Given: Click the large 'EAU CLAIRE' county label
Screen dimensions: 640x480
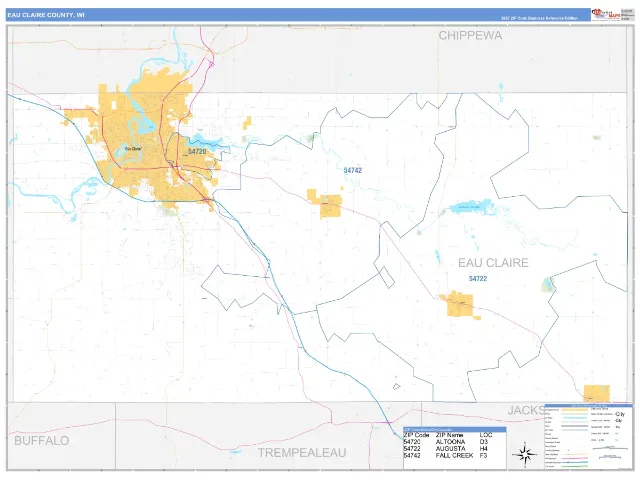Looking at the screenshot, I should point(493,262).
